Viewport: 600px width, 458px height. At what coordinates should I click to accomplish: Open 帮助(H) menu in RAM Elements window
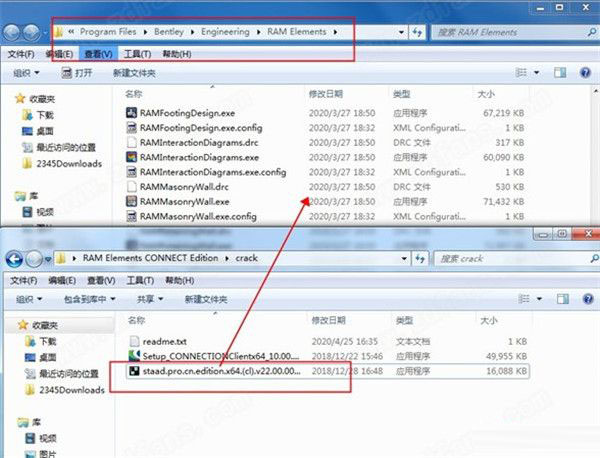(x=177, y=54)
